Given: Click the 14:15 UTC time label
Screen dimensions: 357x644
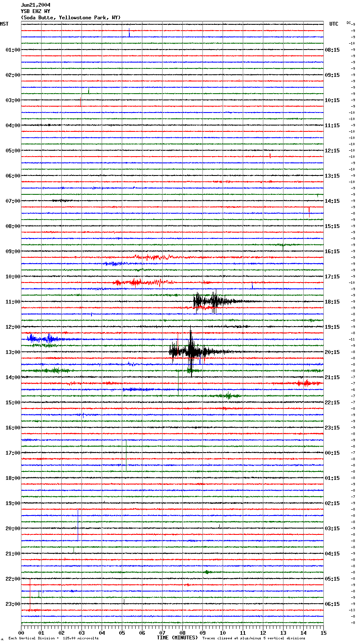Looking at the screenshot, I should (x=332, y=201).
